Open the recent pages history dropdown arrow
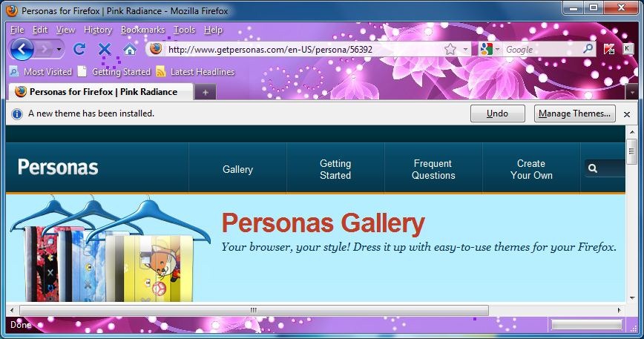The width and height of the screenshot is (644, 339). coord(59,50)
